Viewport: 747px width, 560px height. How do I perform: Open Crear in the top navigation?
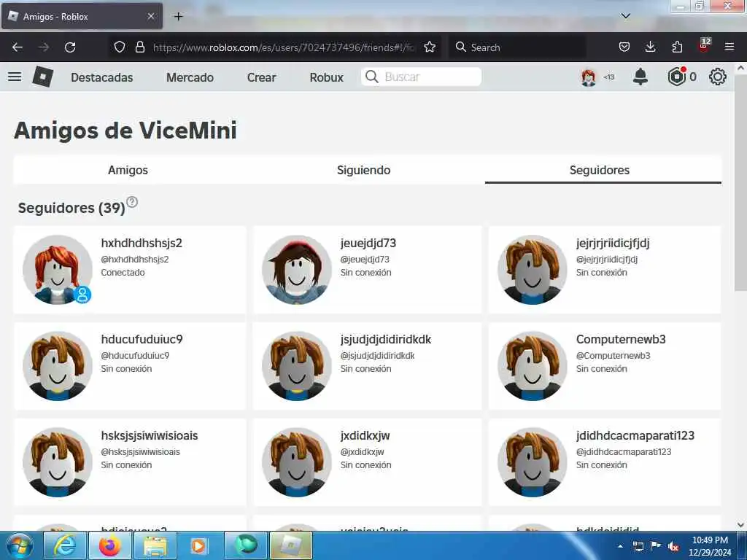pyautogui.click(x=262, y=77)
